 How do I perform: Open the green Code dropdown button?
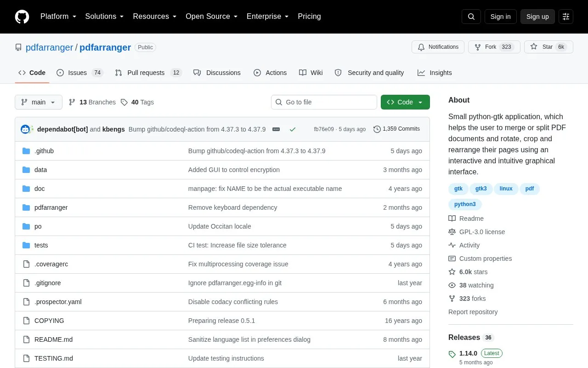point(405,102)
